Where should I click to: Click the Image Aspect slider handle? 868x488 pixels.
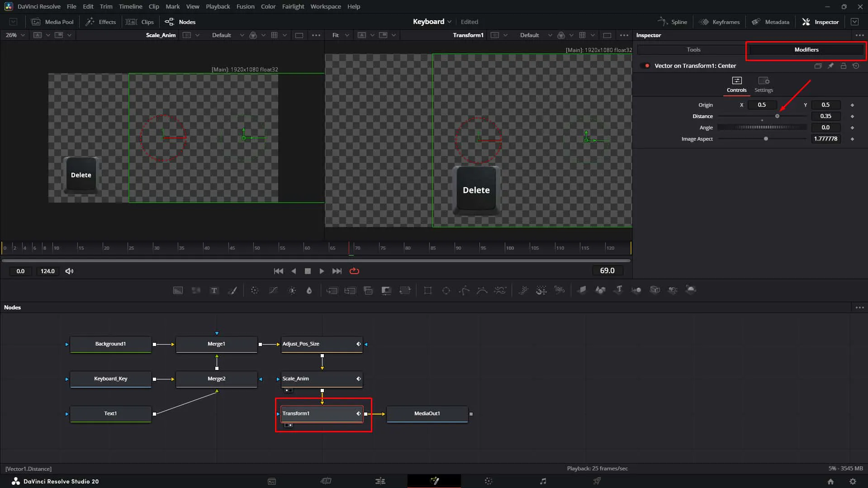point(766,139)
